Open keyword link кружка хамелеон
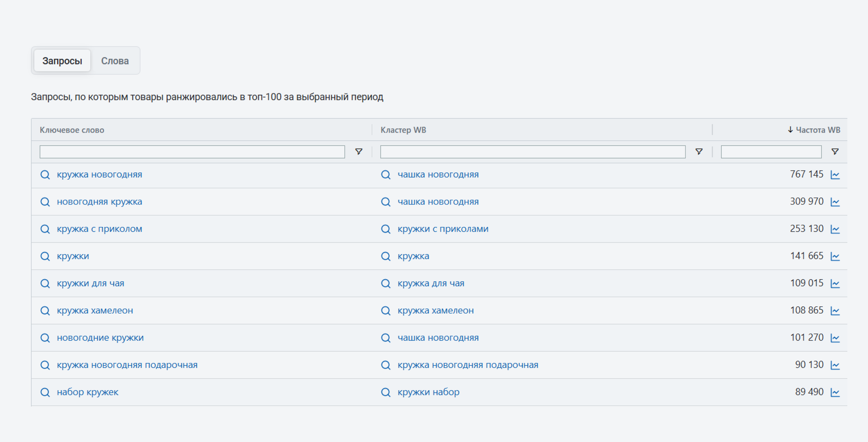 [95, 311]
